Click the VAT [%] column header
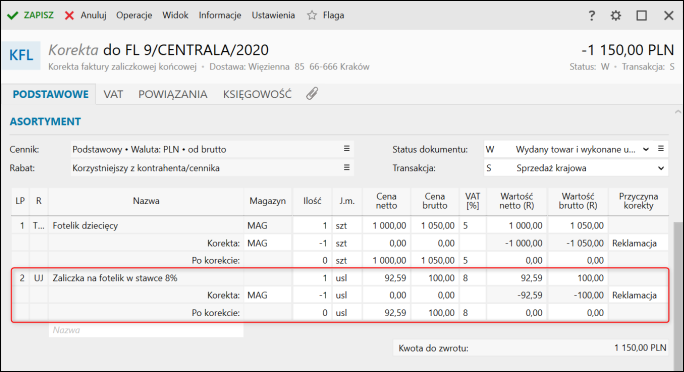The height and width of the screenshot is (372, 684). [472, 201]
